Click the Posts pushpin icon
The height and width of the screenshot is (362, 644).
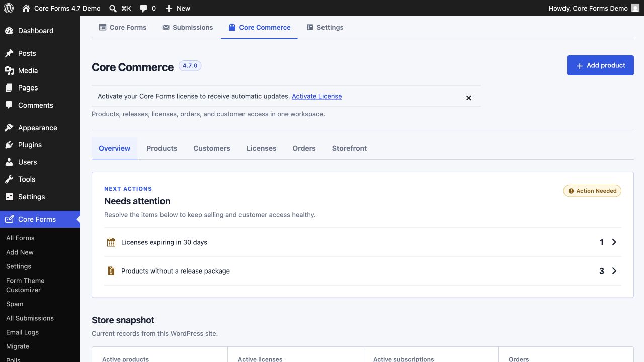click(9, 53)
